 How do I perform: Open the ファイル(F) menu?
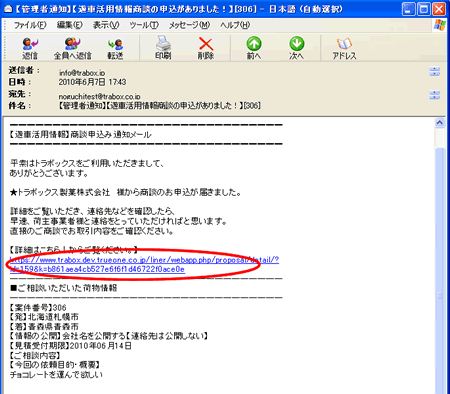(x=30, y=25)
